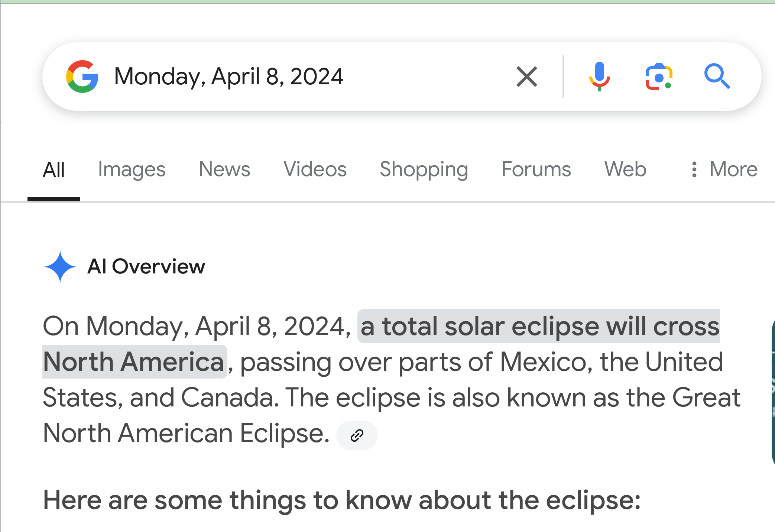This screenshot has width=775, height=532.
Task: Open the Shopping tab
Action: (424, 169)
